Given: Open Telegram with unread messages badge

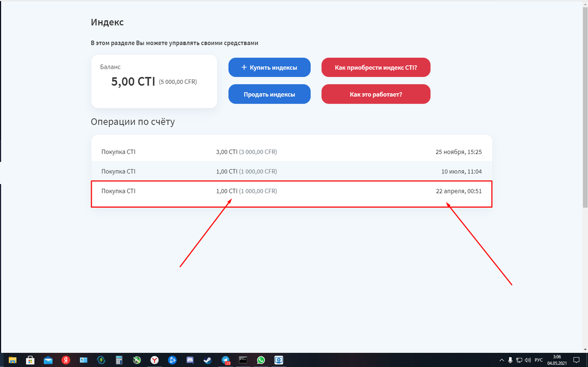Looking at the screenshot, I should pos(225,360).
